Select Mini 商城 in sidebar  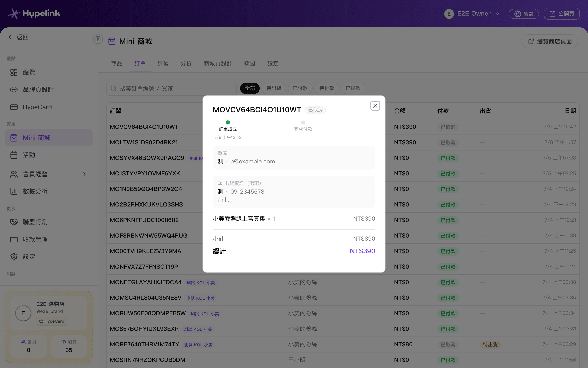pos(49,138)
